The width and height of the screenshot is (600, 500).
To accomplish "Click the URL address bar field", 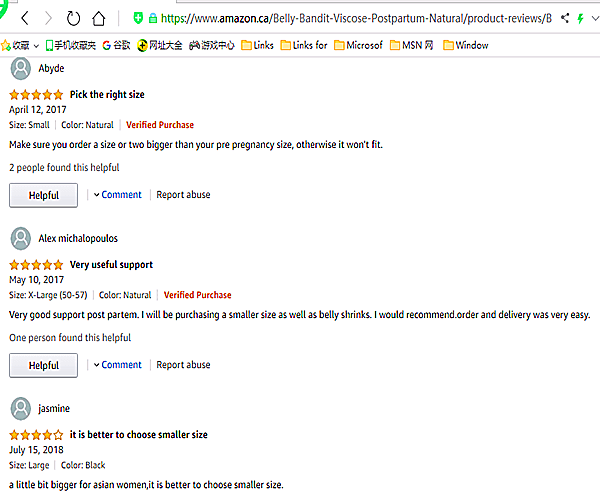I will (350, 18).
